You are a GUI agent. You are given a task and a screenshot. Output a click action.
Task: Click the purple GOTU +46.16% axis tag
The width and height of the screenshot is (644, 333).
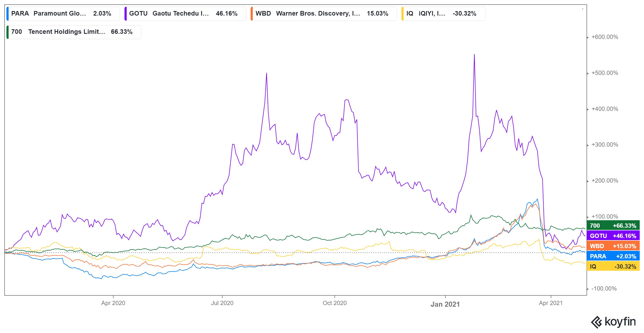pyautogui.click(x=613, y=236)
